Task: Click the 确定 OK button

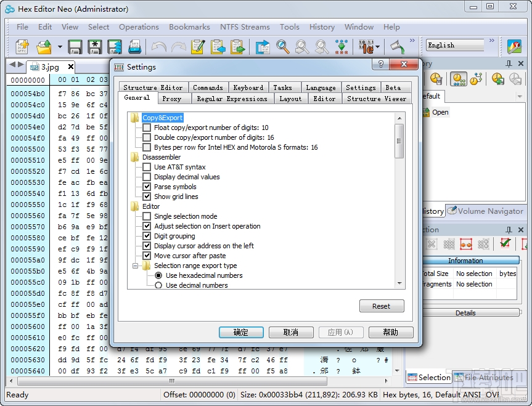Action: (x=241, y=332)
